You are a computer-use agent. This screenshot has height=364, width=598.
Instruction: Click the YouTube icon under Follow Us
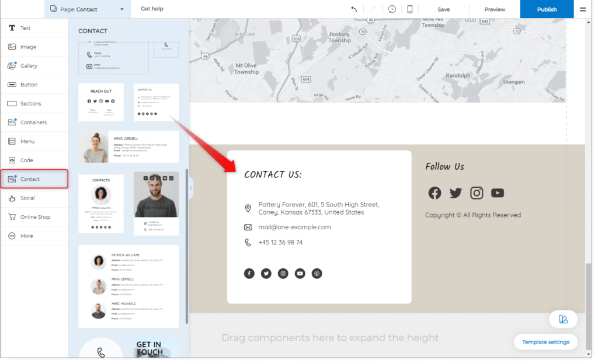click(x=498, y=193)
